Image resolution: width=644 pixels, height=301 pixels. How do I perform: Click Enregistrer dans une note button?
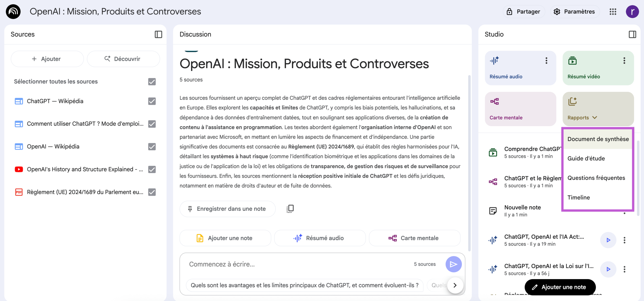[x=227, y=209]
